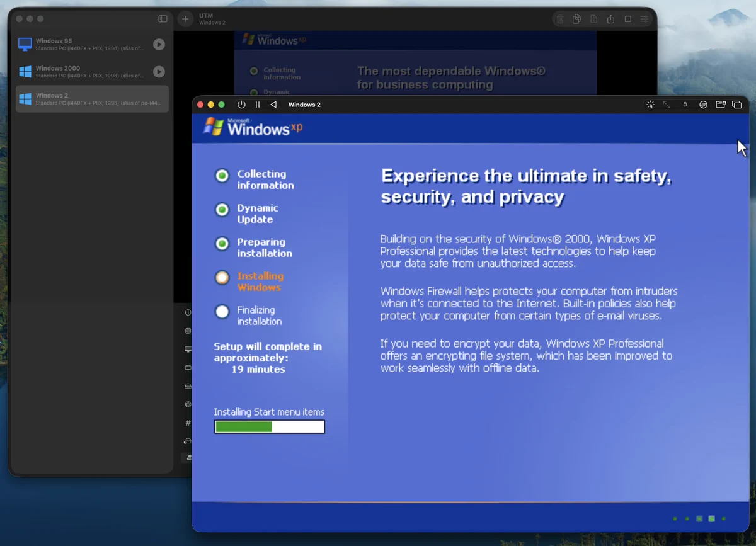Click the paragraph about encrypting file system
This screenshot has width=756, height=546.
coord(527,356)
